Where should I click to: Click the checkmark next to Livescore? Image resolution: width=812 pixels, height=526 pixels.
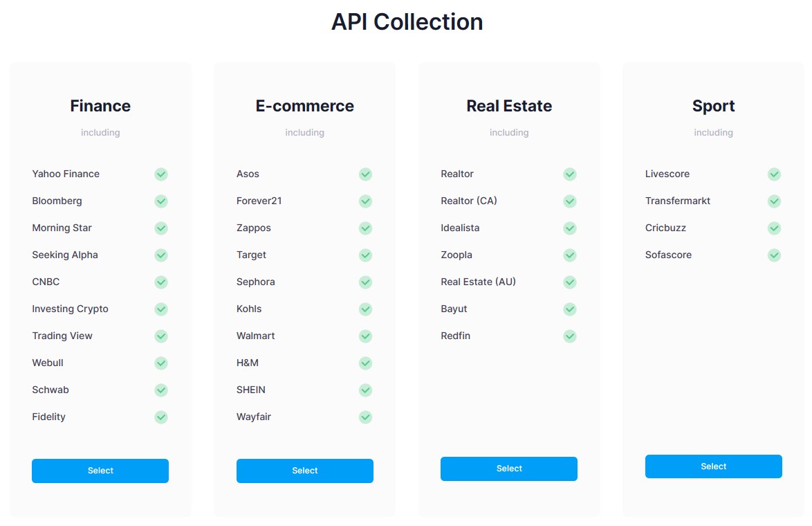click(774, 174)
